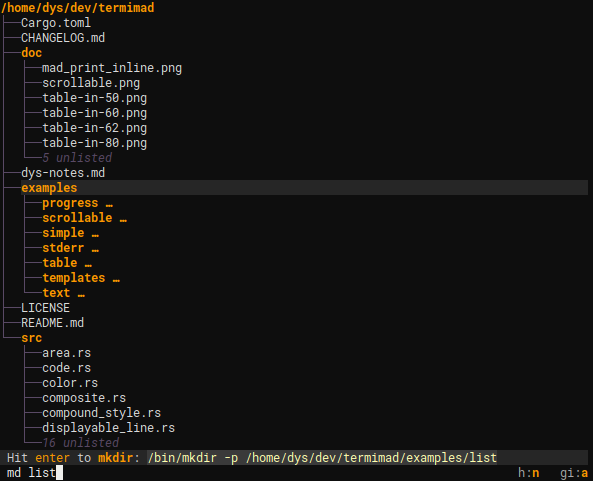Select the Cargo.toml file
This screenshot has width=593, height=481.
pos(56,23)
